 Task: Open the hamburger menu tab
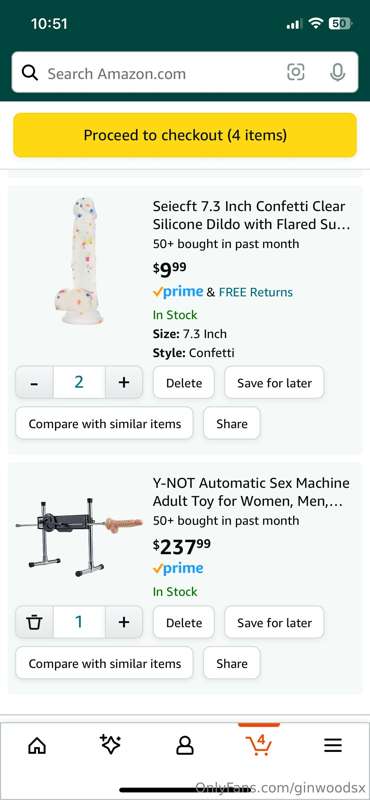(333, 746)
